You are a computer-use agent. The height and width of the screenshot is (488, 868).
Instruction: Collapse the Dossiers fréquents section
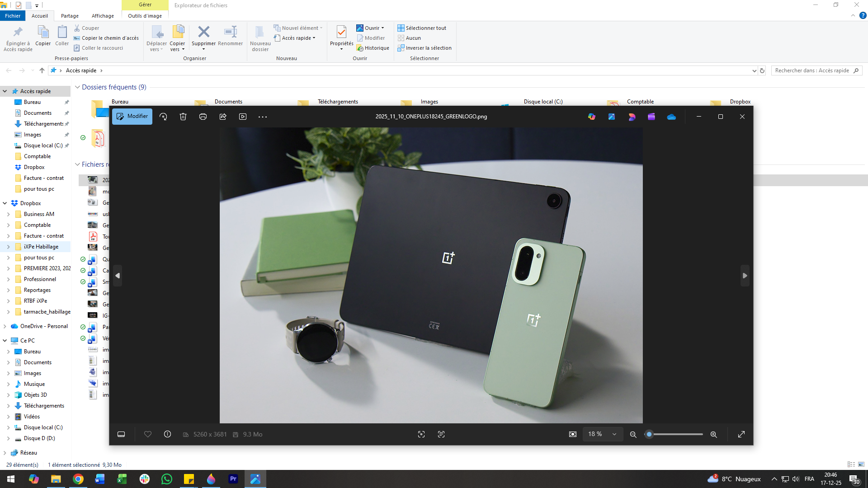77,87
